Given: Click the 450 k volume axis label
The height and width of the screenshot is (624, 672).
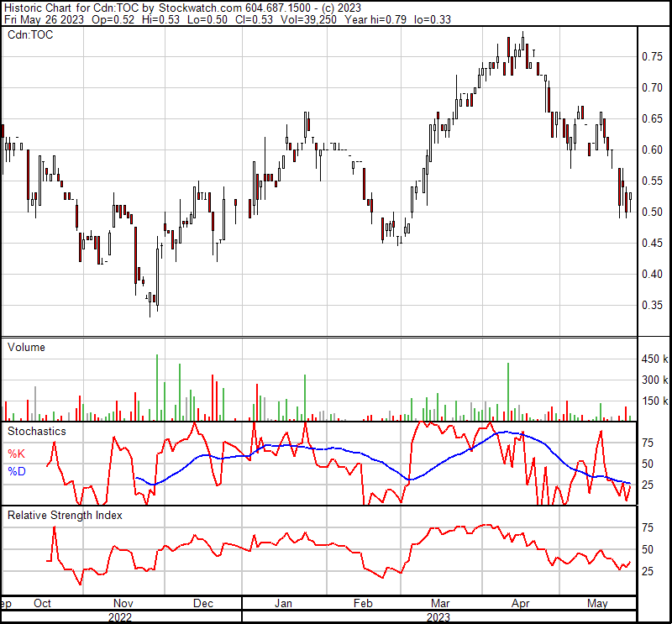Looking at the screenshot, I should click(654, 359).
